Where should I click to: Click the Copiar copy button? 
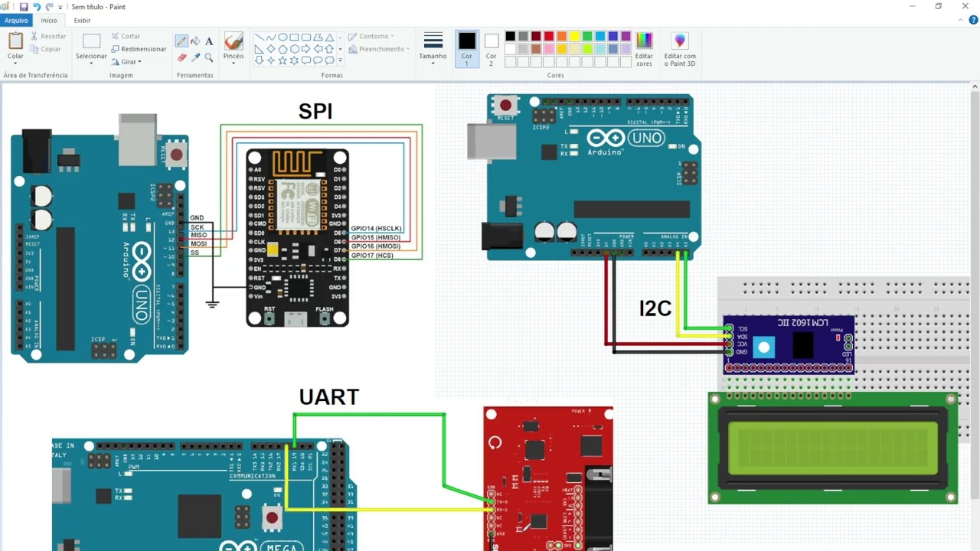point(46,49)
